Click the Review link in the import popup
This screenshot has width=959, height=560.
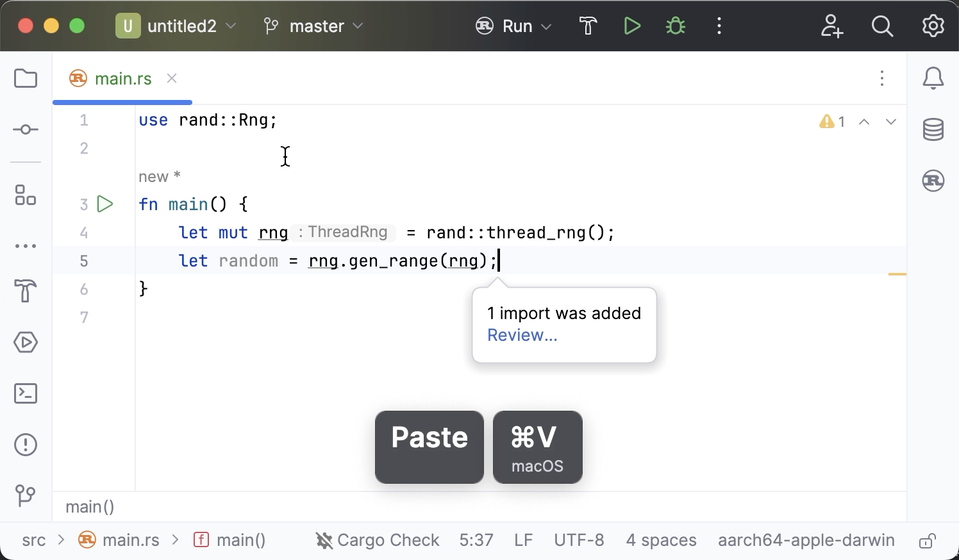coord(522,334)
